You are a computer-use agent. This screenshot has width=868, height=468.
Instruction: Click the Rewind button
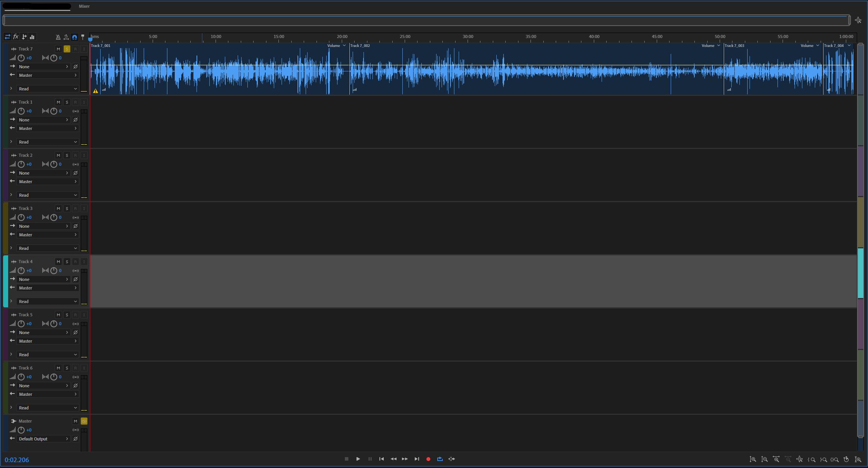(x=393, y=459)
